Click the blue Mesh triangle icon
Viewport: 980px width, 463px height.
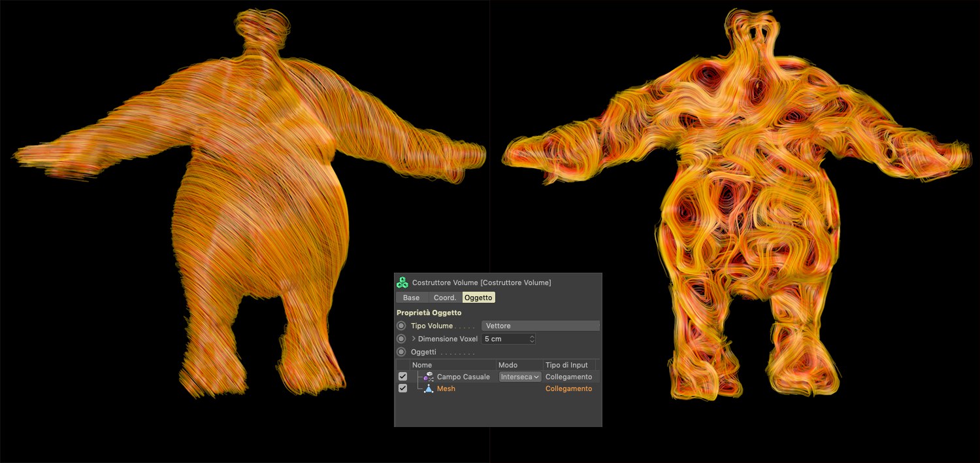coord(429,388)
